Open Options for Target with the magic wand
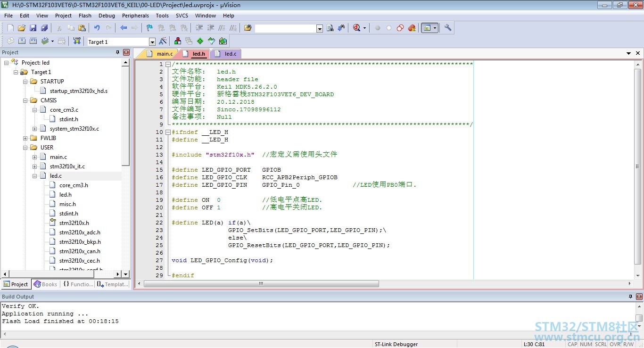Image resolution: width=644 pixels, height=348 pixels. pyautogui.click(x=163, y=41)
